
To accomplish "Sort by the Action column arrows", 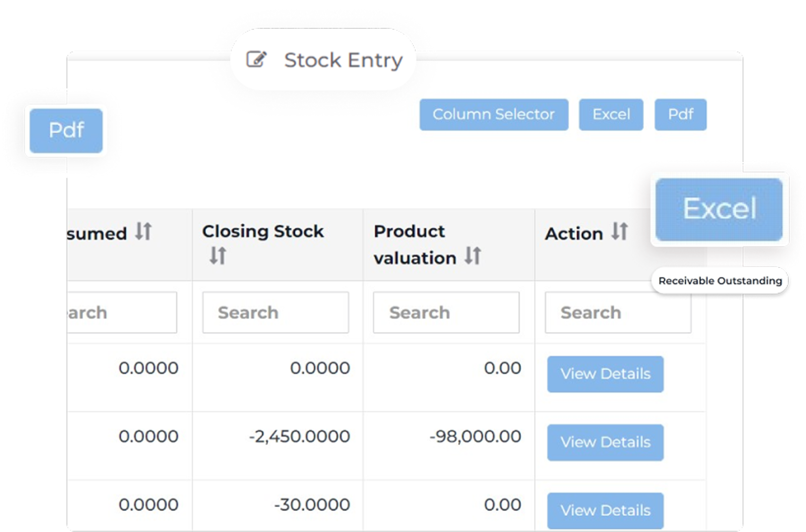I will coord(620,232).
